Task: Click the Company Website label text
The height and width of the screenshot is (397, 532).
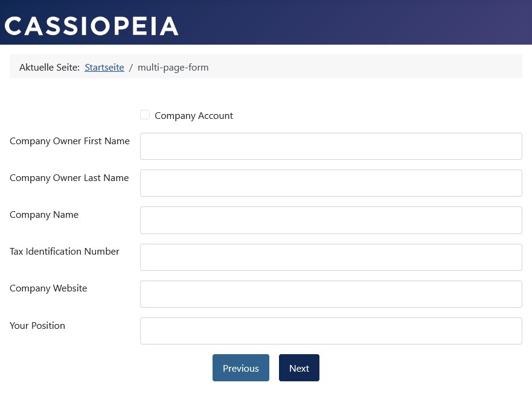Action: [x=48, y=288]
